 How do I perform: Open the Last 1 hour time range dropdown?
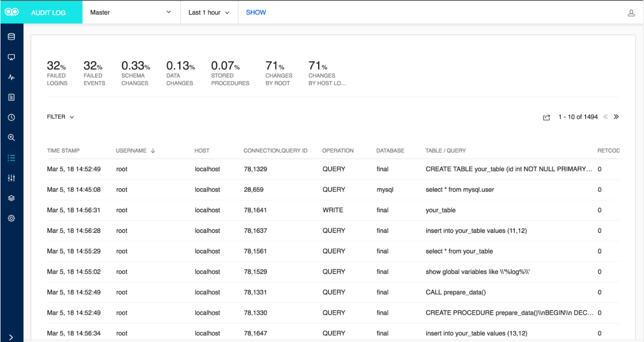209,12
